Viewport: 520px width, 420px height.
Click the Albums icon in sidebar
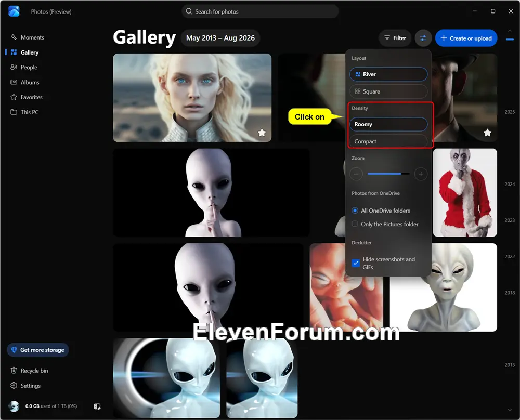[x=14, y=82]
